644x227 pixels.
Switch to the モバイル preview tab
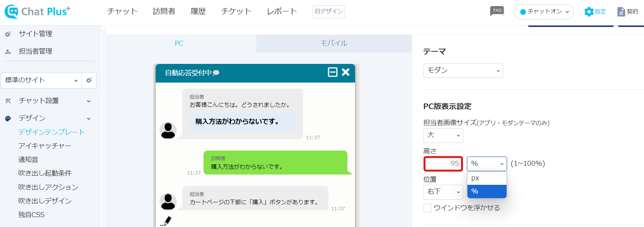click(334, 43)
